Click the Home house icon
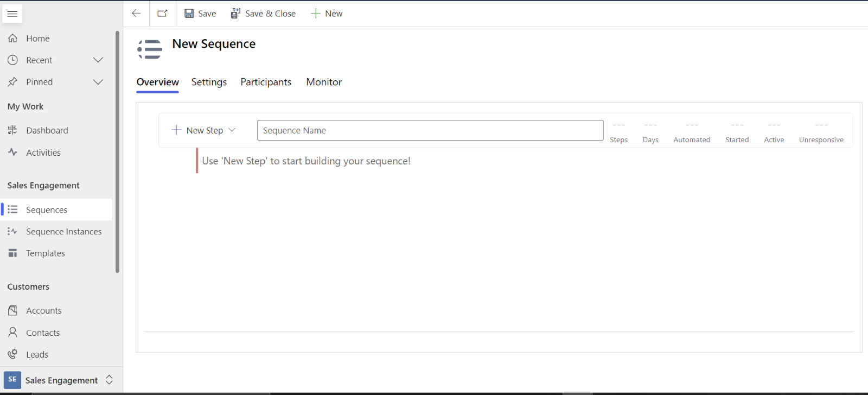The width and height of the screenshot is (868, 395). [x=12, y=39]
